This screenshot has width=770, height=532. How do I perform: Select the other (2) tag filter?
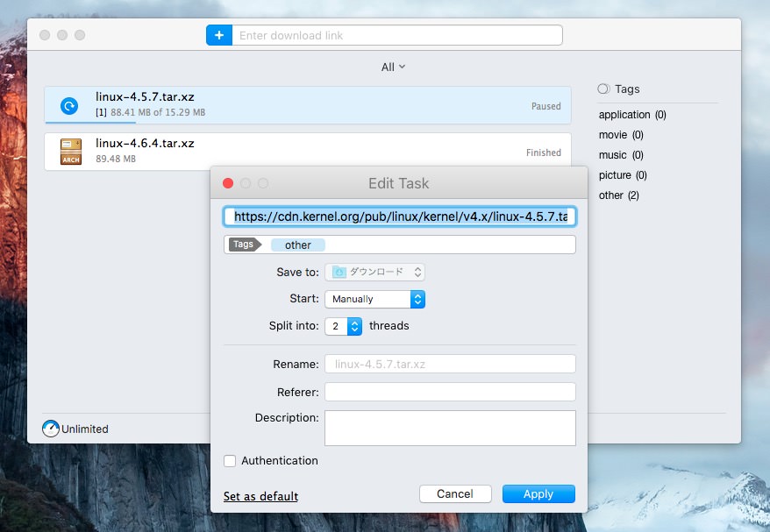click(x=618, y=195)
